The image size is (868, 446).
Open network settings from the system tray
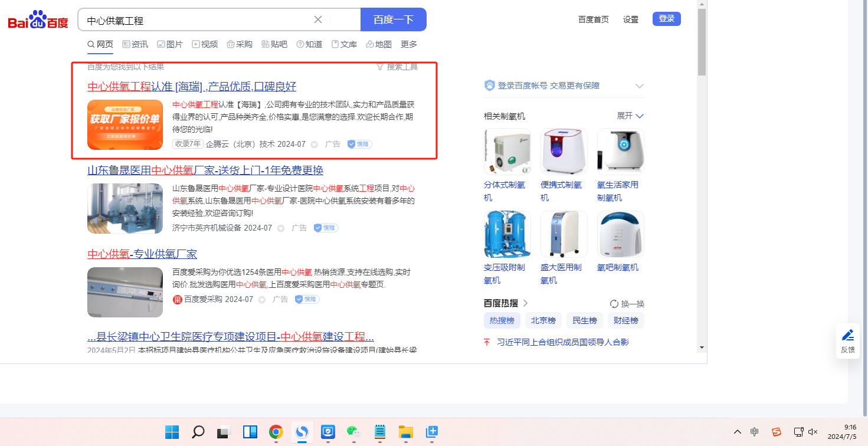click(798, 432)
